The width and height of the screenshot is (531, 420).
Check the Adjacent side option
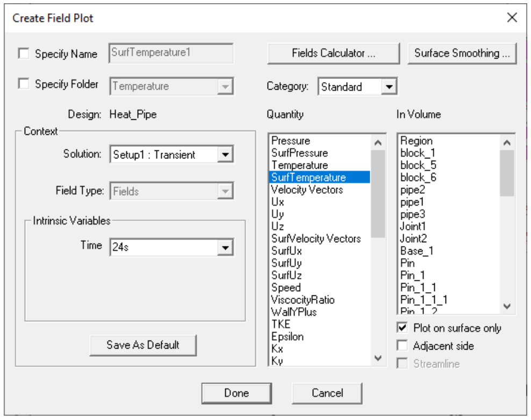click(403, 345)
